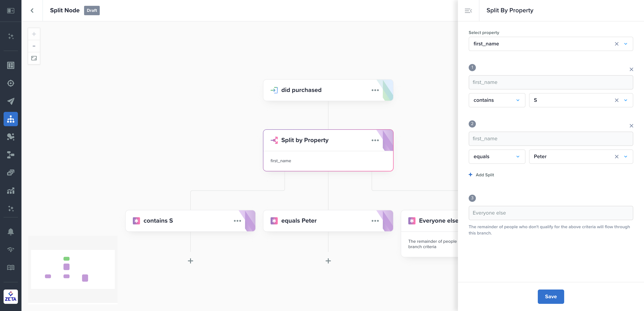Zoom out on the canvas
Image resolution: width=644 pixels, height=311 pixels.
[x=34, y=46]
